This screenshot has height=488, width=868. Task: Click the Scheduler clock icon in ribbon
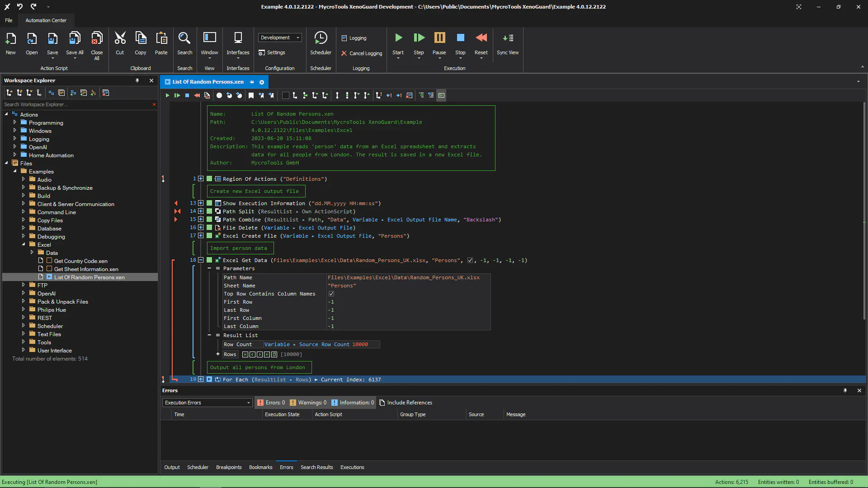coord(321,38)
